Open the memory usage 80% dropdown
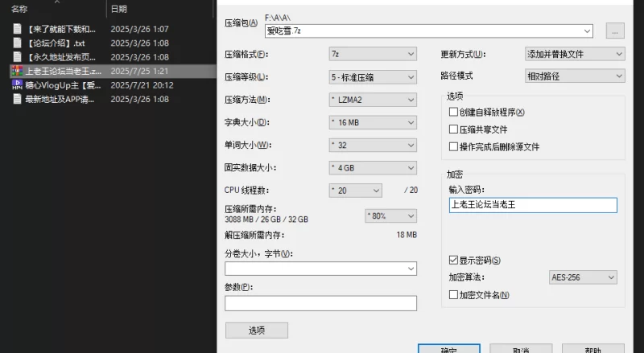 pyautogui.click(x=391, y=216)
